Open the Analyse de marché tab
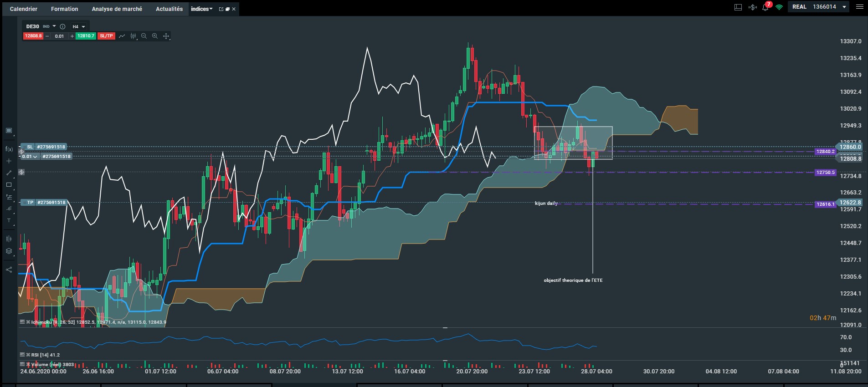 click(x=117, y=9)
